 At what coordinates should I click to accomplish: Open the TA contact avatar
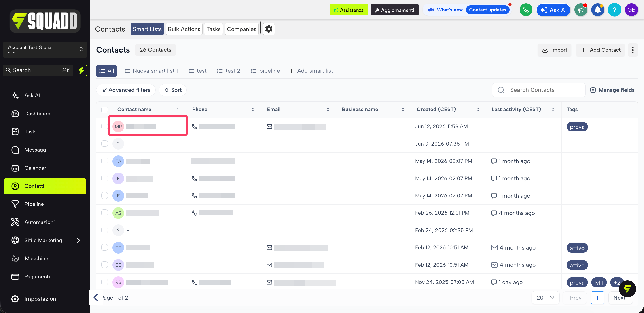tap(118, 161)
